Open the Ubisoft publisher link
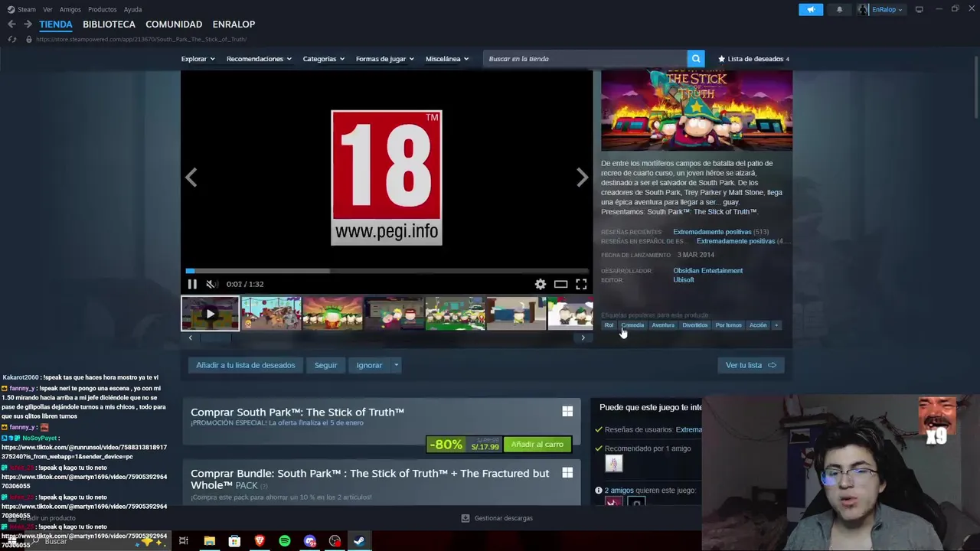 pyautogui.click(x=684, y=280)
